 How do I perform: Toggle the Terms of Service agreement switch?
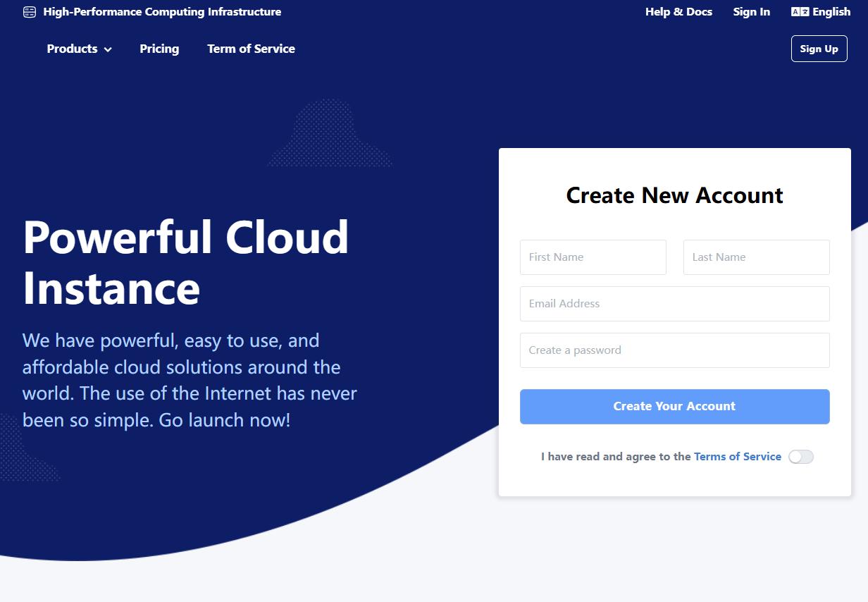(801, 457)
